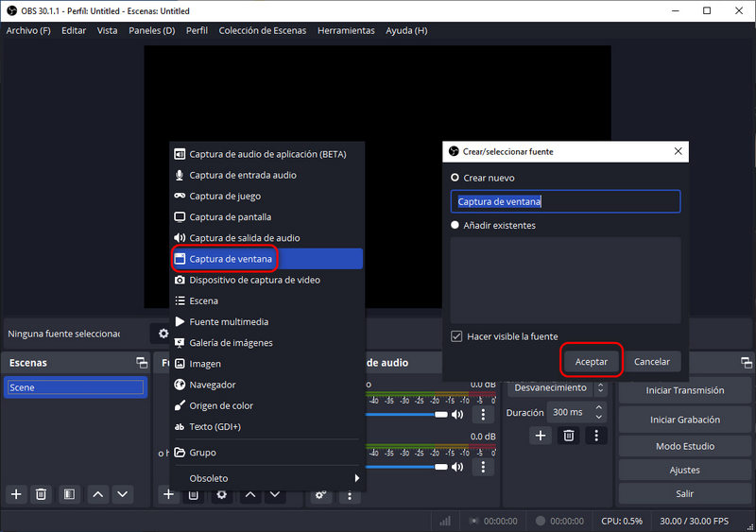Add a new scene with the plus icon
Screen dimensions: 756x532
pyautogui.click(x=16, y=493)
